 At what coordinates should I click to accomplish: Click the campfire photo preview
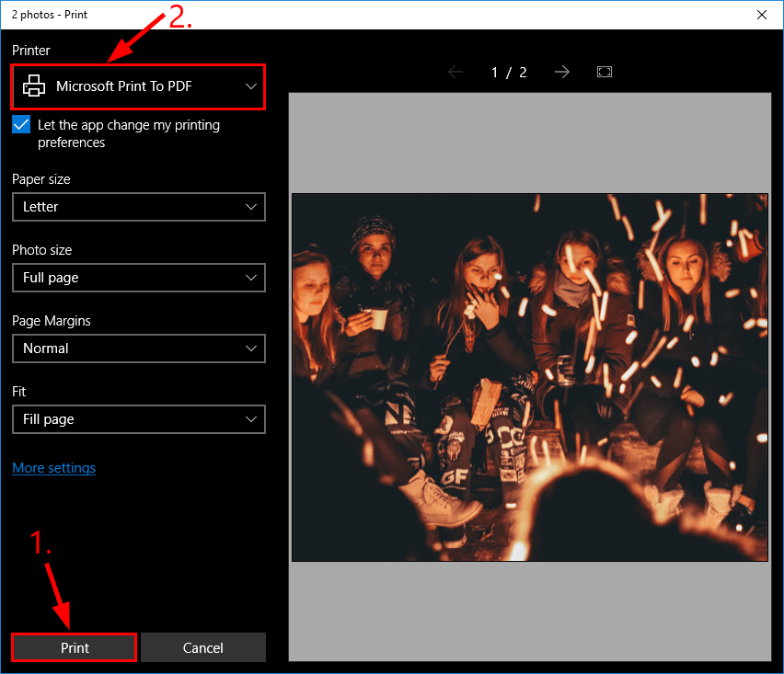(529, 377)
